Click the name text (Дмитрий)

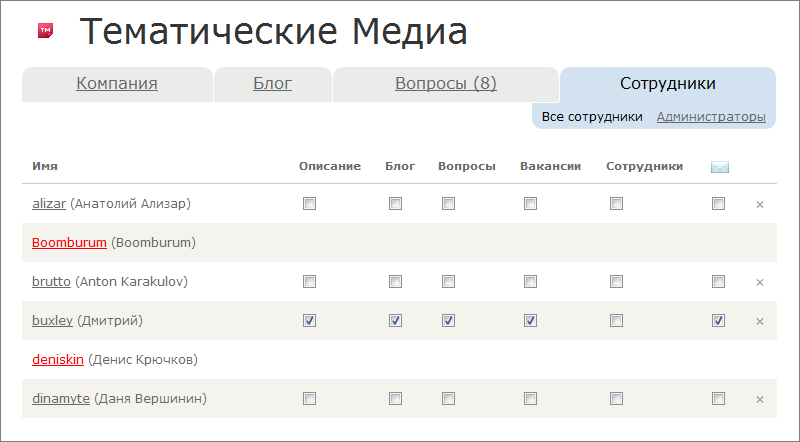coord(110,321)
